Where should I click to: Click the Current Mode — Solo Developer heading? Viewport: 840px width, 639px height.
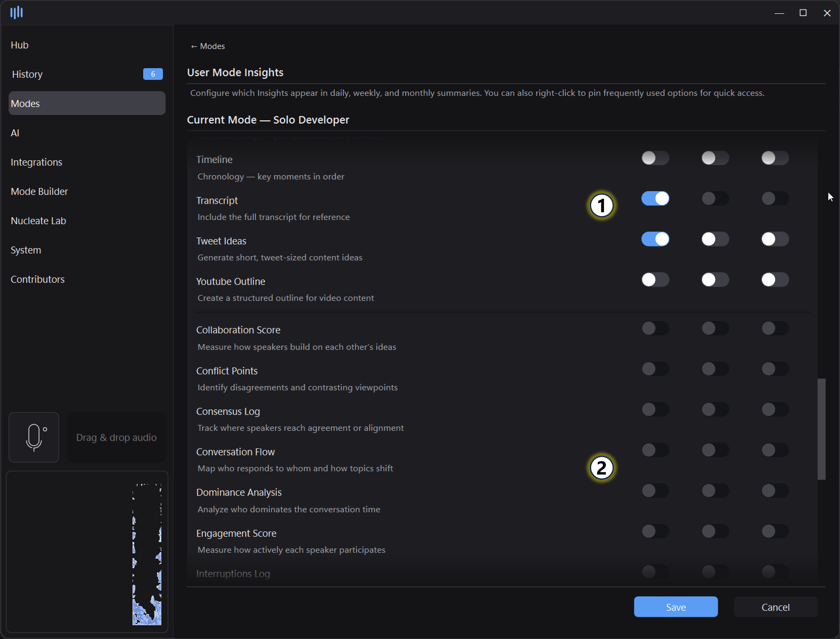[x=268, y=120]
